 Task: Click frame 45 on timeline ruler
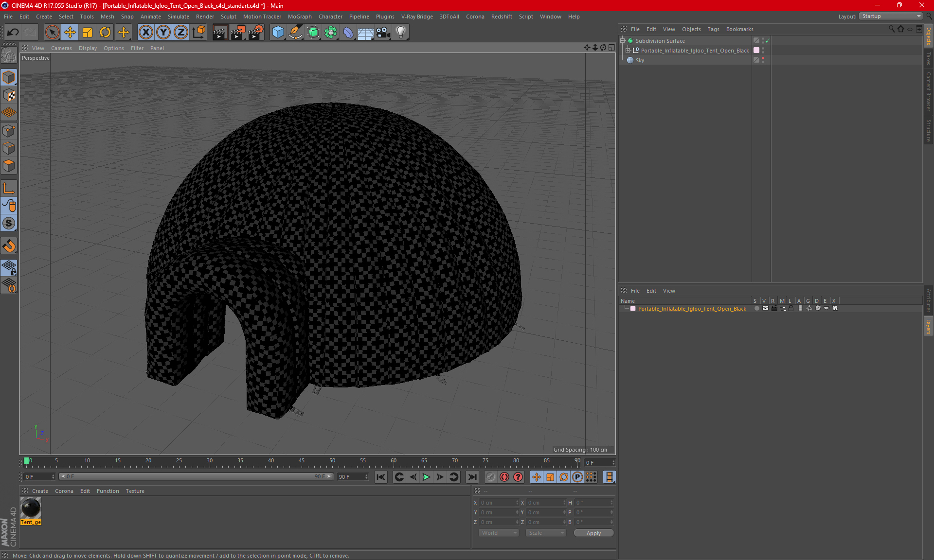point(302,461)
